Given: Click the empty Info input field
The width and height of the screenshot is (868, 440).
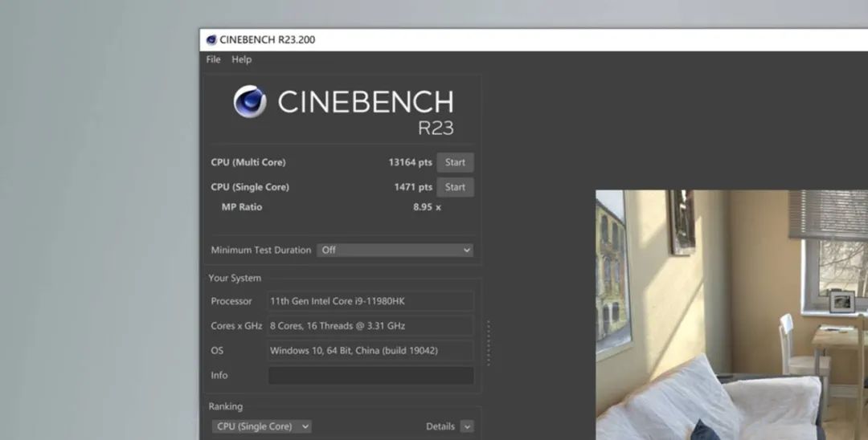Looking at the screenshot, I should tap(371, 375).
